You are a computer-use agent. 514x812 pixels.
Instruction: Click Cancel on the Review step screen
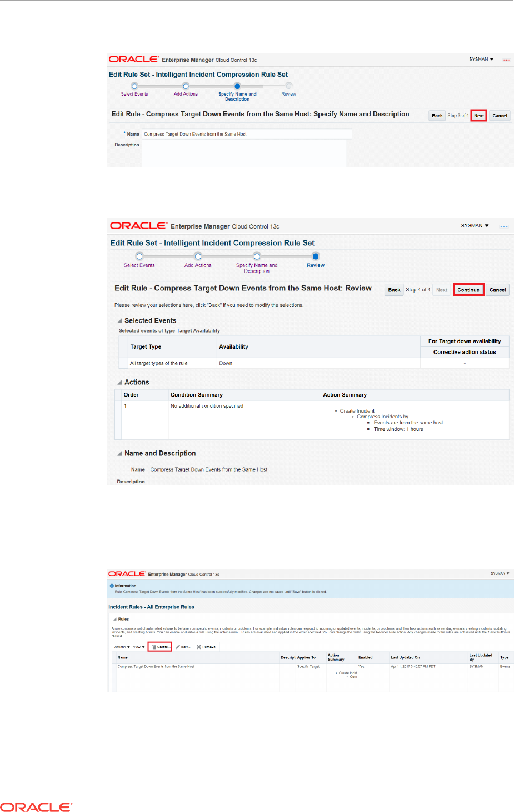[x=497, y=290]
